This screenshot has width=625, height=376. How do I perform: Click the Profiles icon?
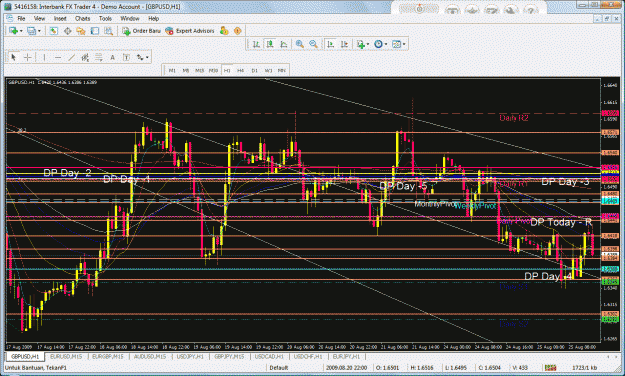(x=31, y=31)
